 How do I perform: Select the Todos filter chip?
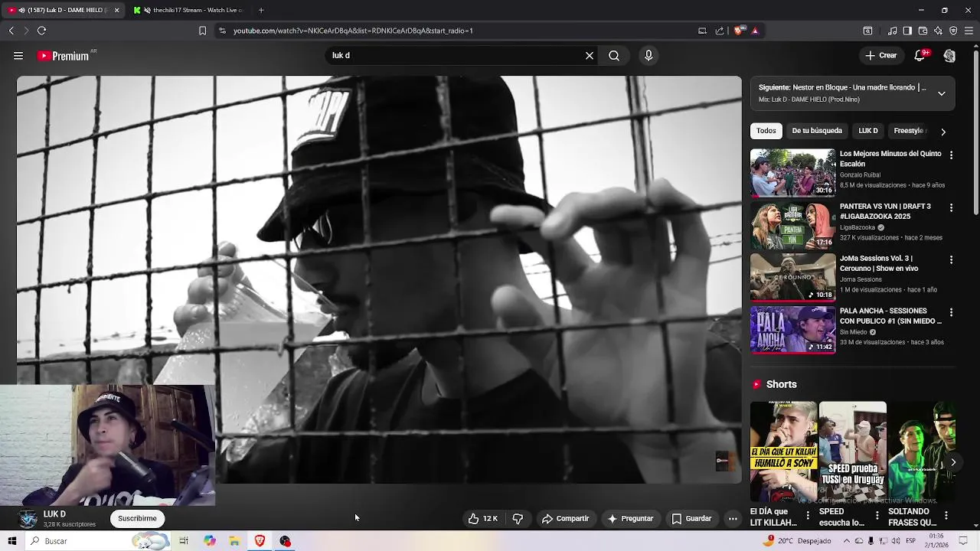click(766, 131)
